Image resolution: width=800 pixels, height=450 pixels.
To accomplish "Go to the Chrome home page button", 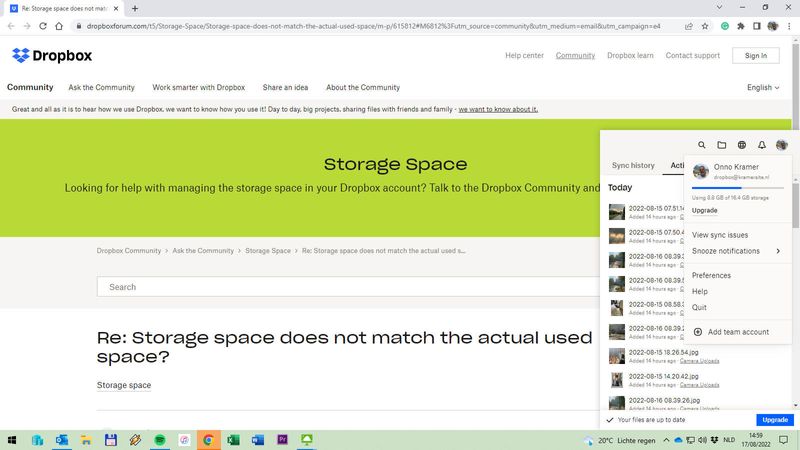I will [x=59, y=26].
